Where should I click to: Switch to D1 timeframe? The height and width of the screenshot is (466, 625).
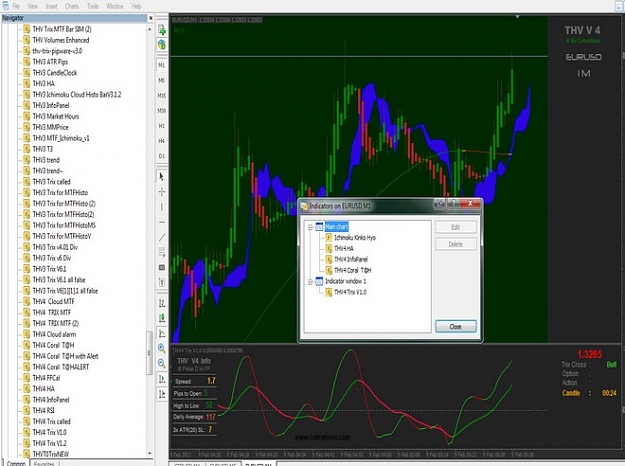(x=161, y=156)
